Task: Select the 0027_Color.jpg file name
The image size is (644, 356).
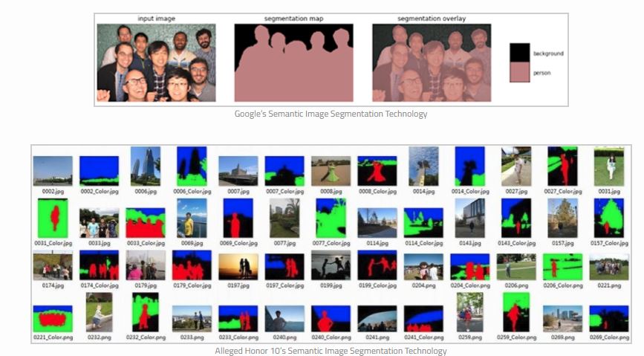Action: tap(563, 192)
